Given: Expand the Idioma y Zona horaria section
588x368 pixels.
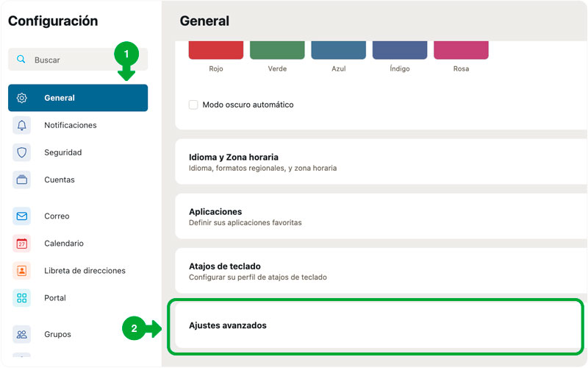Looking at the screenshot, I should (x=381, y=162).
